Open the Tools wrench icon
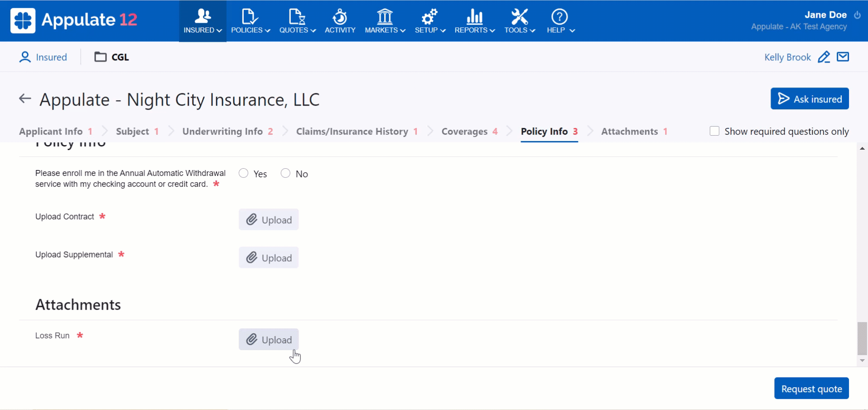Screen dimensions: 868x410 coord(519,16)
